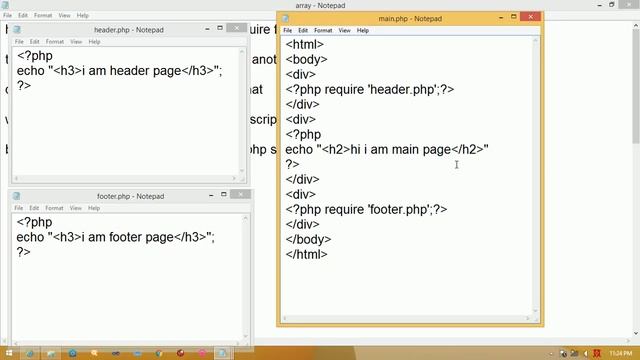This screenshot has width=640, height=360.
Task: Open View menu in footer.php Notepad
Action: (76, 208)
